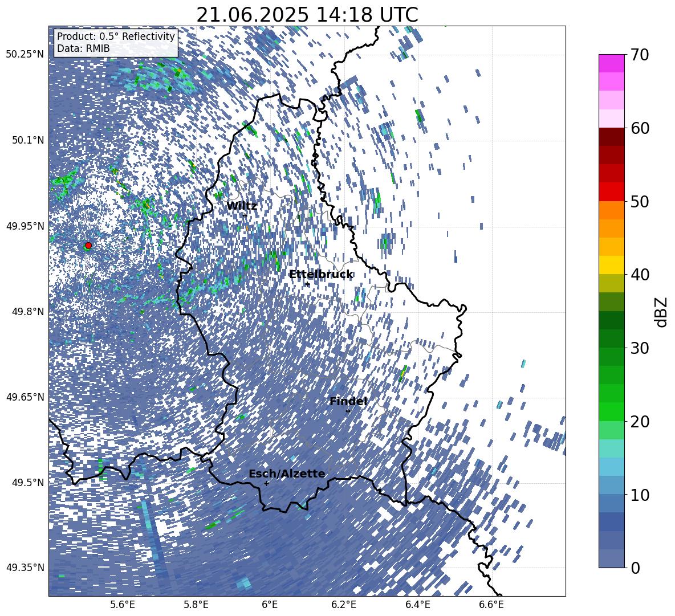Click the 49.95°N latitude label
The height and width of the screenshot is (616, 675).
[25, 226]
